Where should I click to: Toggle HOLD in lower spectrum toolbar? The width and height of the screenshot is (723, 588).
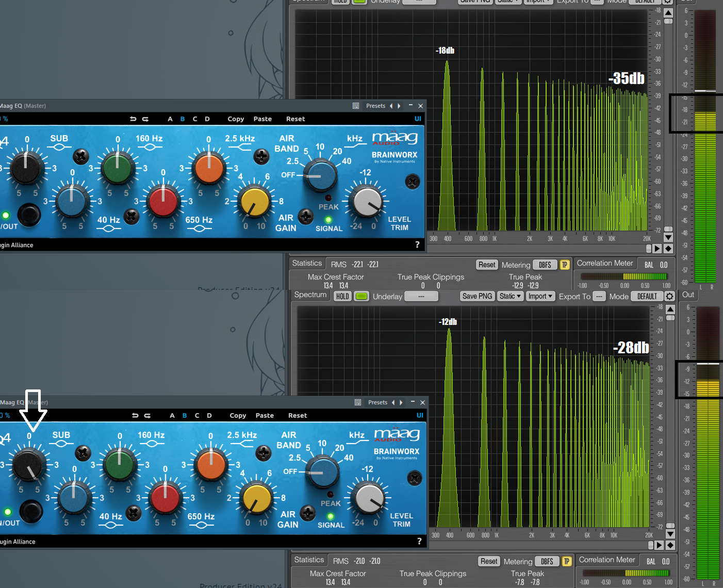click(342, 296)
